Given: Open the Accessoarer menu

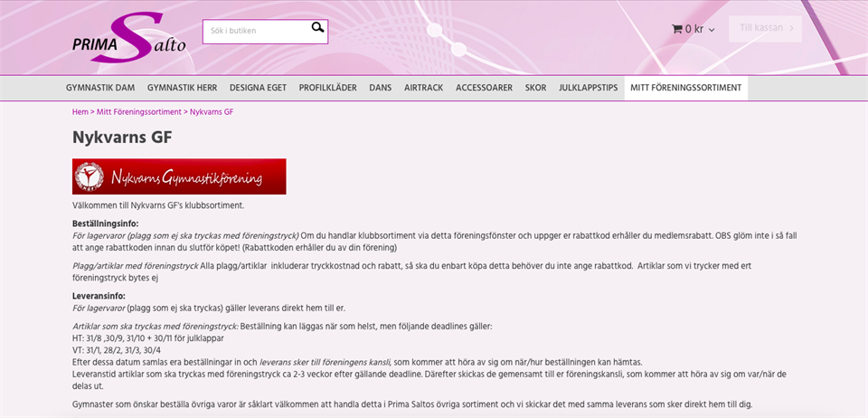Looking at the screenshot, I should [484, 88].
